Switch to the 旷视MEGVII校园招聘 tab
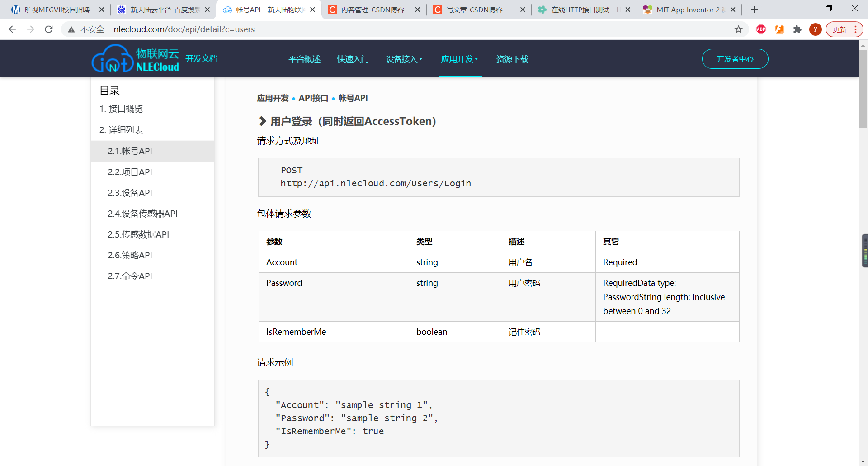868x466 pixels. click(57, 10)
